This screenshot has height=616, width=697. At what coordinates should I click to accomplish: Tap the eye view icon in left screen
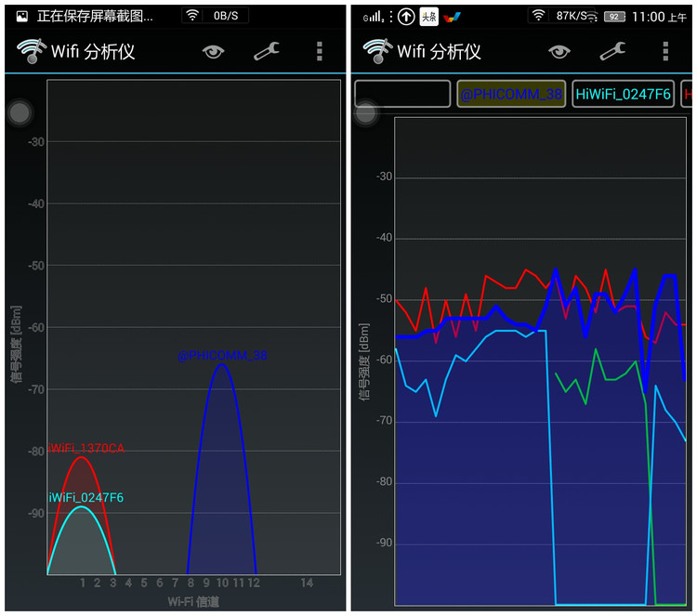[214, 52]
